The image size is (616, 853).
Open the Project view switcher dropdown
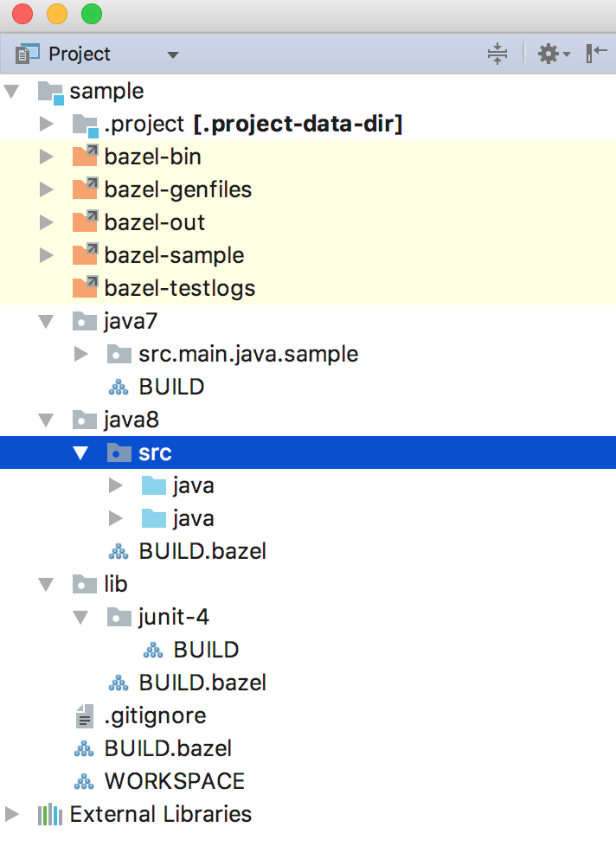(172, 54)
